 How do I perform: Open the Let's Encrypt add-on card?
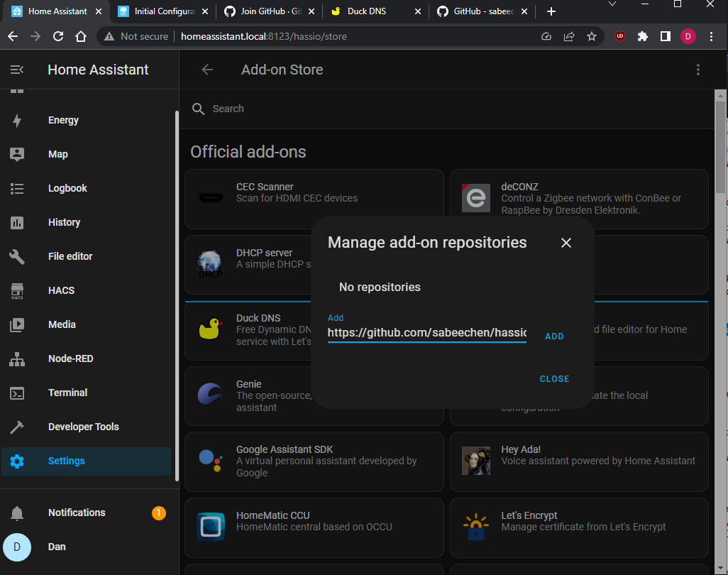click(x=579, y=527)
